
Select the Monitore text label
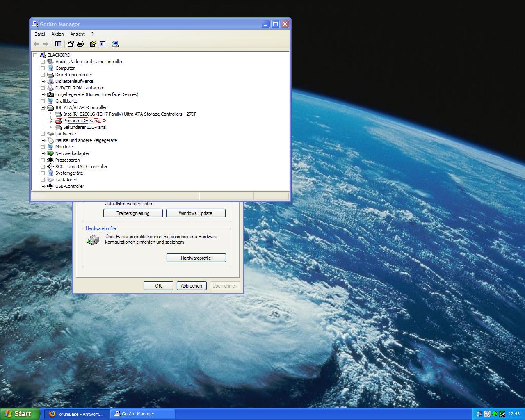click(x=64, y=147)
